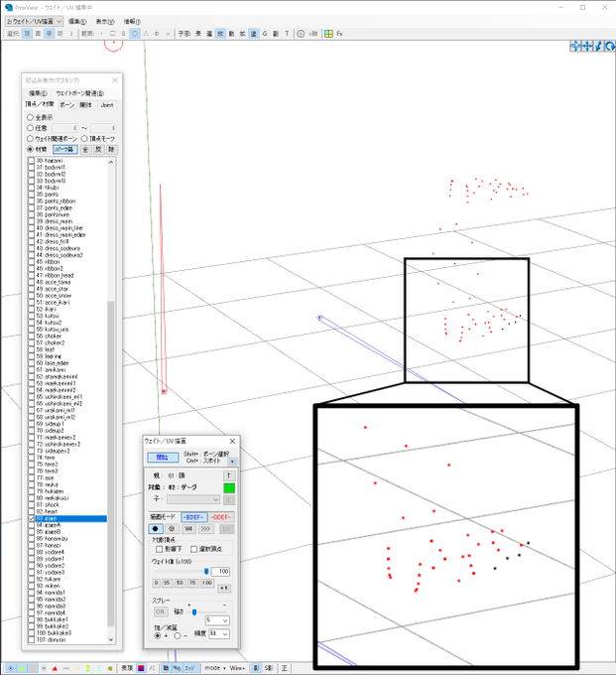Click the weight value field showing 100
The image size is (616, 675).
(220, 571)
